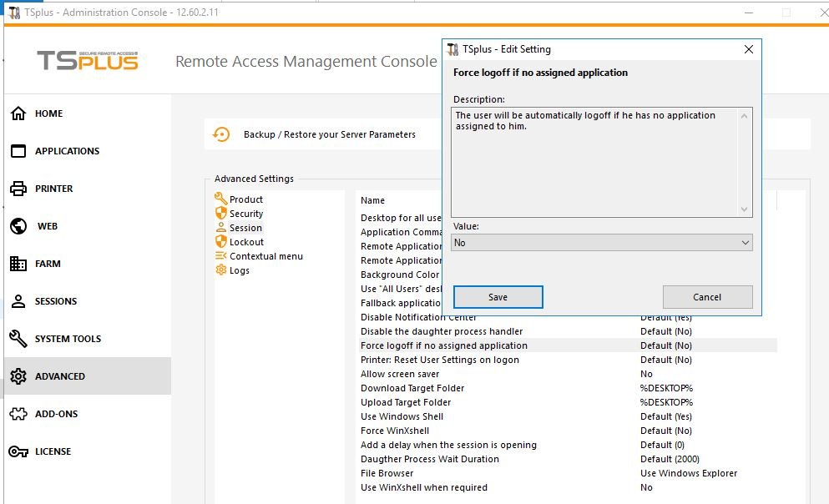Select 'Use WinXshell when required' row

point(569,487)
